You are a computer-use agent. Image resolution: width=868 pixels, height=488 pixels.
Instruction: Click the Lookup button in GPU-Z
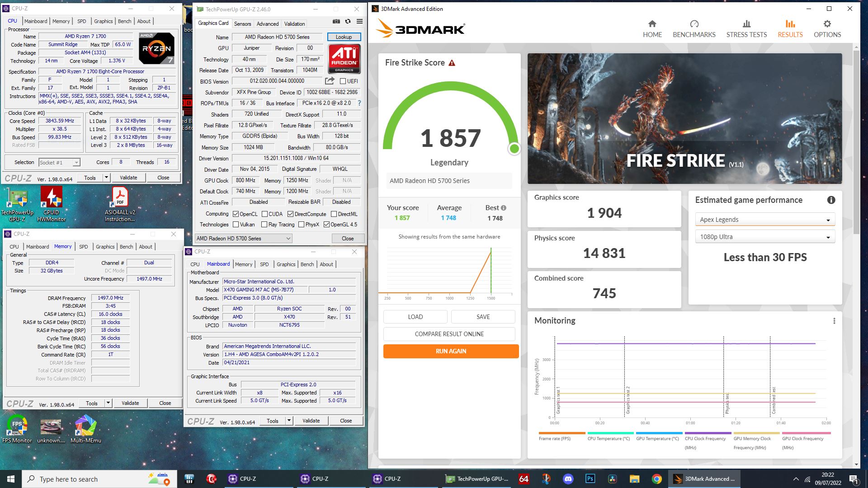344,37
